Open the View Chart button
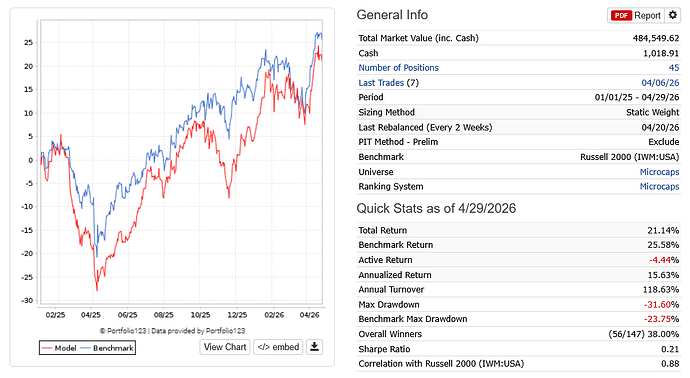This screenshot has height=378, width=690. coord(225,347)
